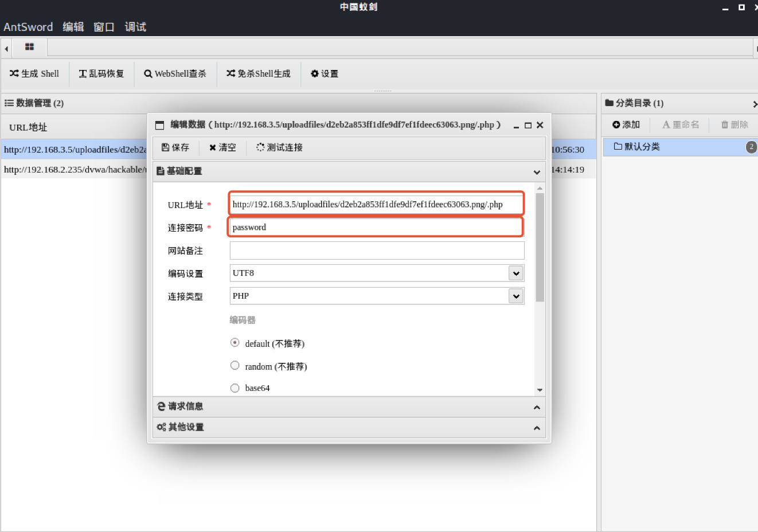Click the 分类目录 (1) panel title
The image size is (758, 532).
(634, 103)
